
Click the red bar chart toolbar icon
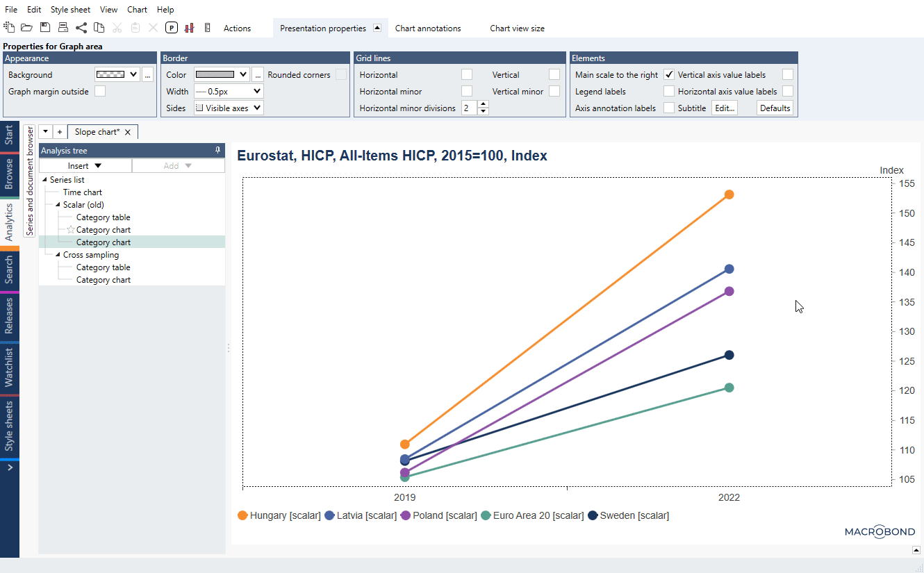click(x=189, y=28)
